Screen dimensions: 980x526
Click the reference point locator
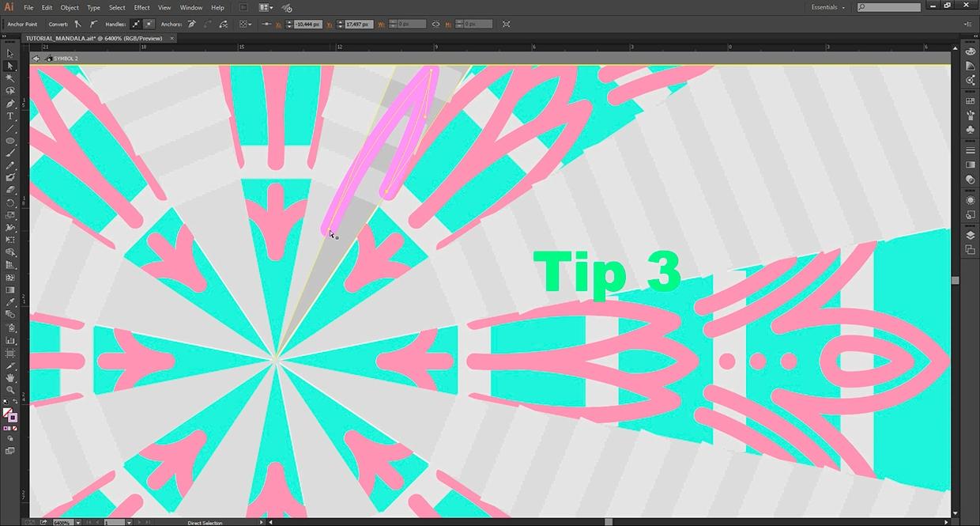coord(266,25)
